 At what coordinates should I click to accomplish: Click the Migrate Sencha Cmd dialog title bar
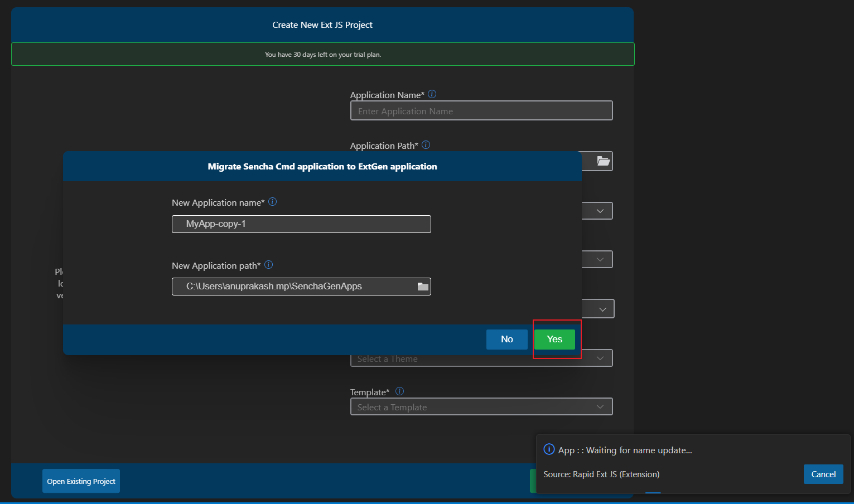pos(322,167)
